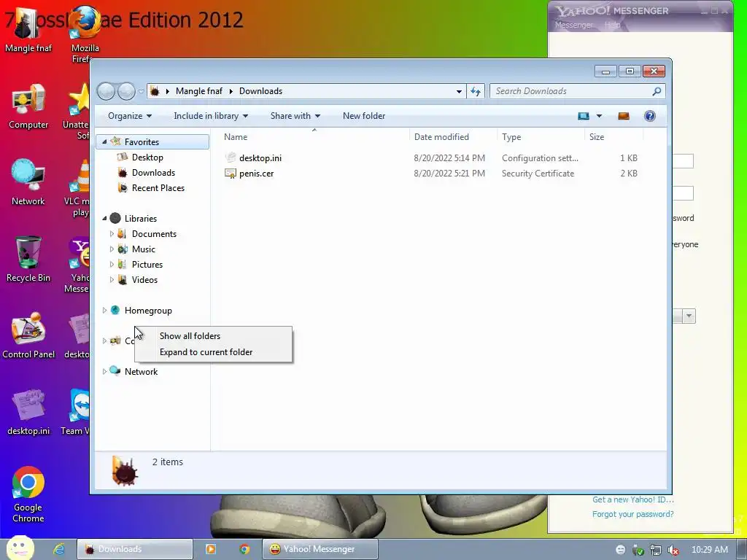The width and height of the screenshot is (747, 560).
Task: Click the New folder button
Action: point(364,116)
